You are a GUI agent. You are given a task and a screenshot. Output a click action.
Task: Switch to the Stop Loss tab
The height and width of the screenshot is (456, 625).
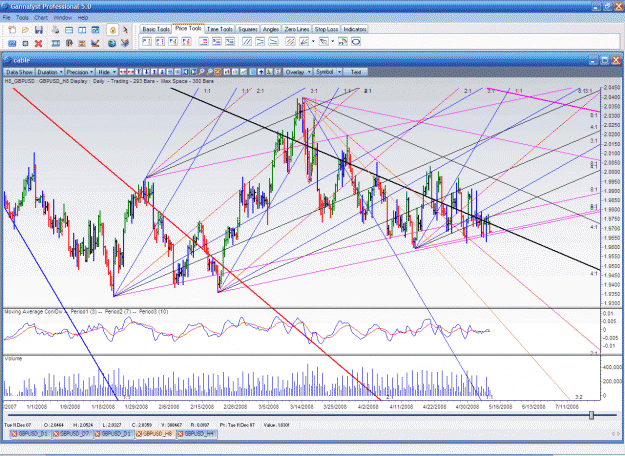tap(326, 29)
